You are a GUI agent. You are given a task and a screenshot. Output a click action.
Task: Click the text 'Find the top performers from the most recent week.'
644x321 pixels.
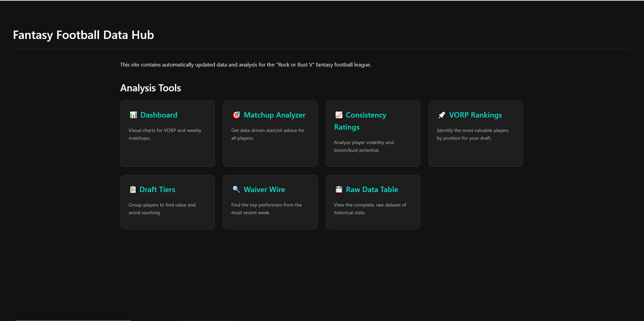coord(267,209)
